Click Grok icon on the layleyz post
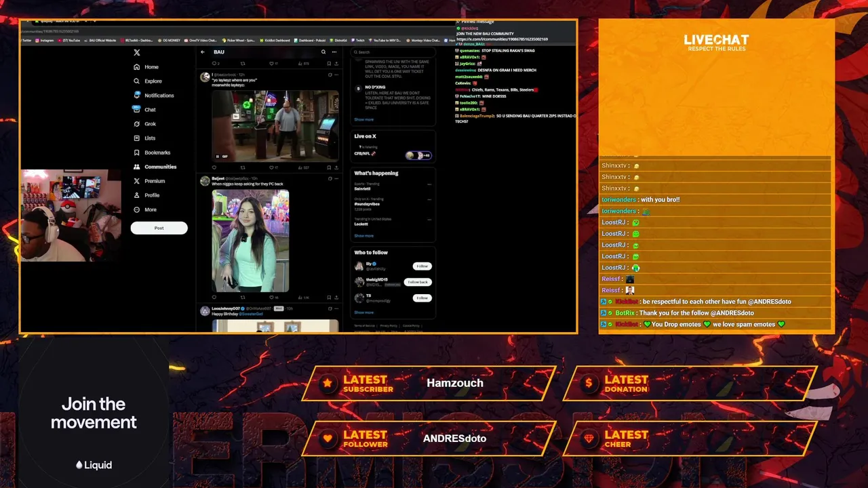Screen dimensions: 868x488 330,75
